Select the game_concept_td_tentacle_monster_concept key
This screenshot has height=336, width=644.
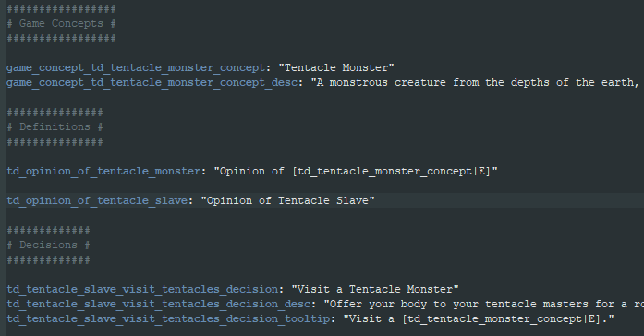point(136,67)
